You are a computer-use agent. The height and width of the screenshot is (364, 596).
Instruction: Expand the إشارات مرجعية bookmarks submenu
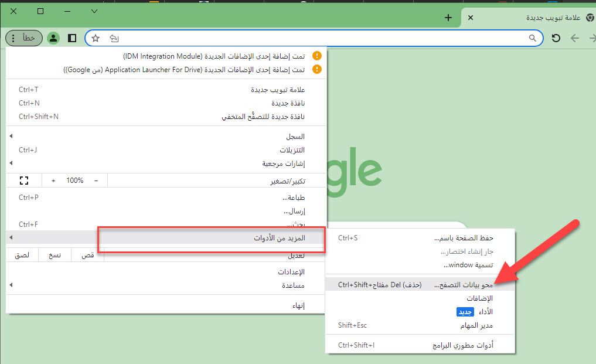[x=166, y=164]
